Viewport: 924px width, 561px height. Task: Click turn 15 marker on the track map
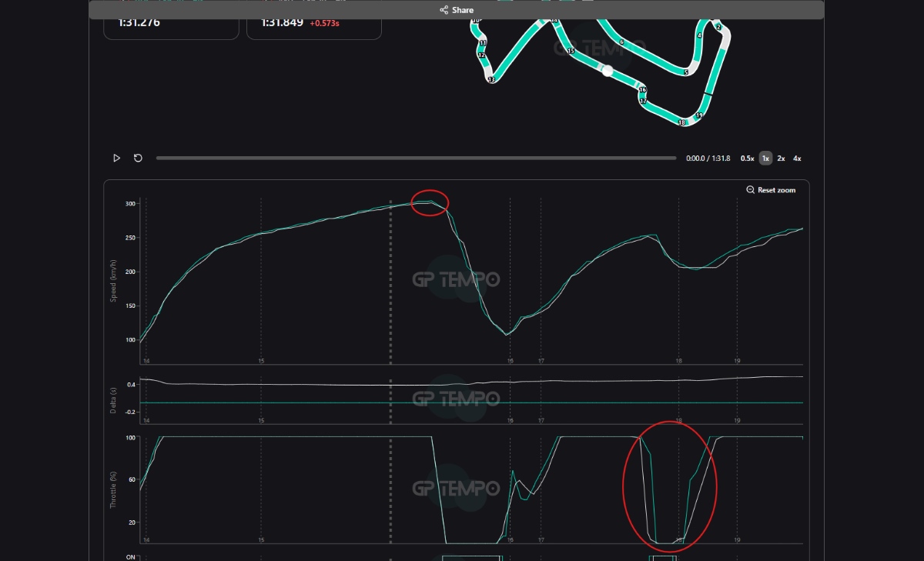[x=571, y=51]
